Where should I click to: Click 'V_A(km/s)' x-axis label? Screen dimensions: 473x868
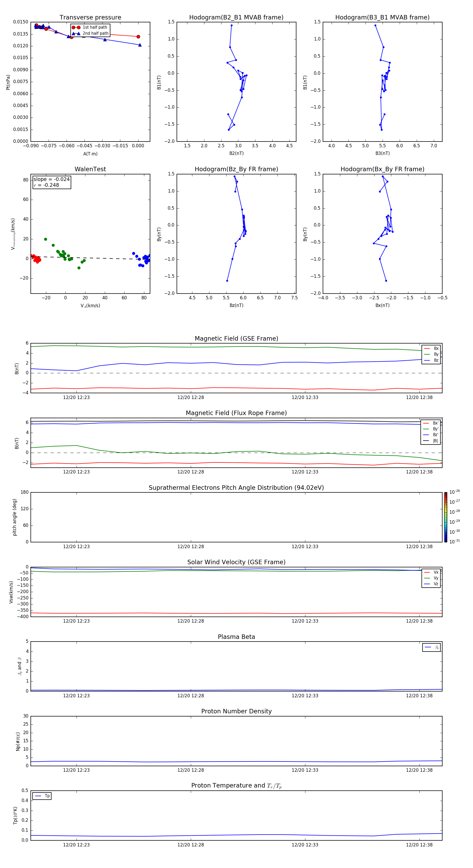[x=90, y=306]
